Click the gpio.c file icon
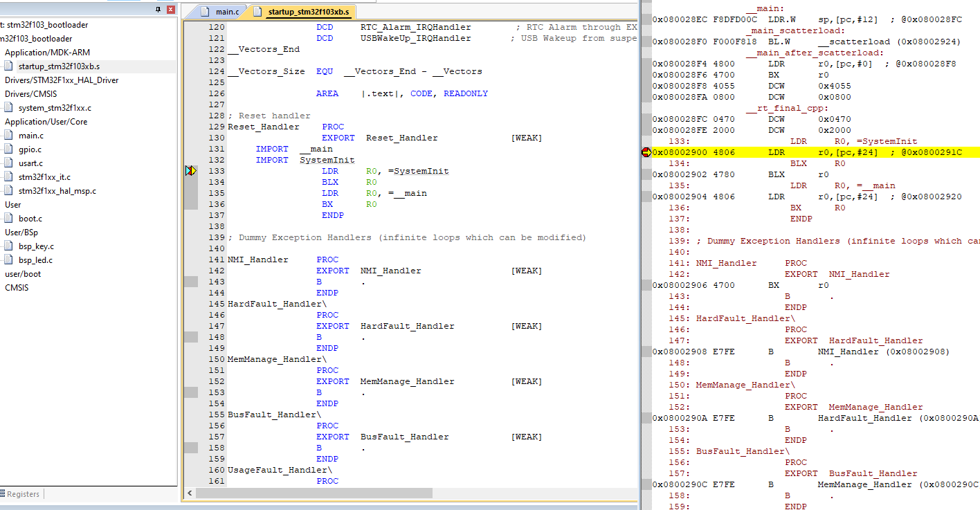 pos(7,149)
